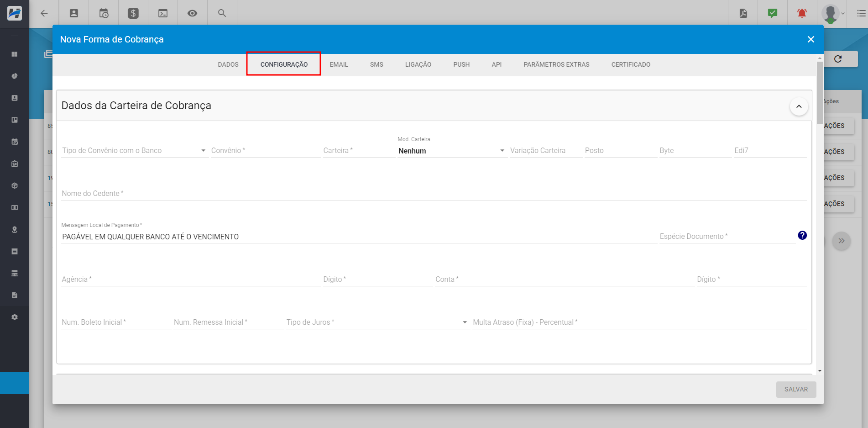Click the next page double-chevron button

[842, 241]
